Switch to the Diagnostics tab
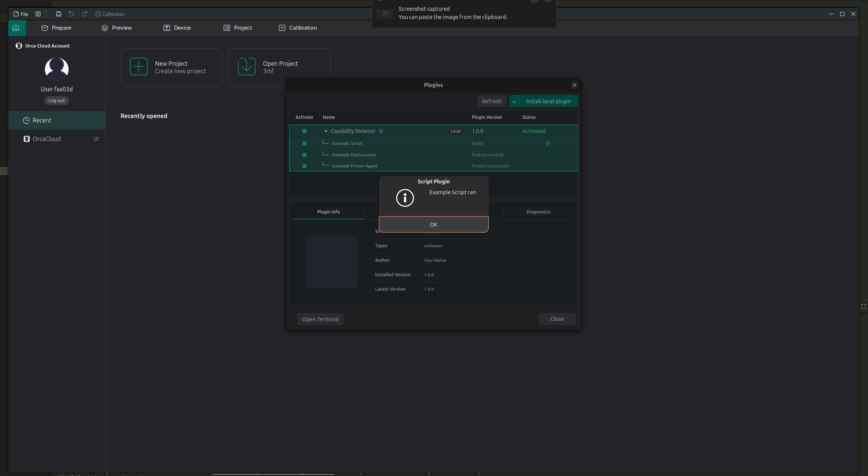Screen dimensions: 868x476 tap(538, 212)
